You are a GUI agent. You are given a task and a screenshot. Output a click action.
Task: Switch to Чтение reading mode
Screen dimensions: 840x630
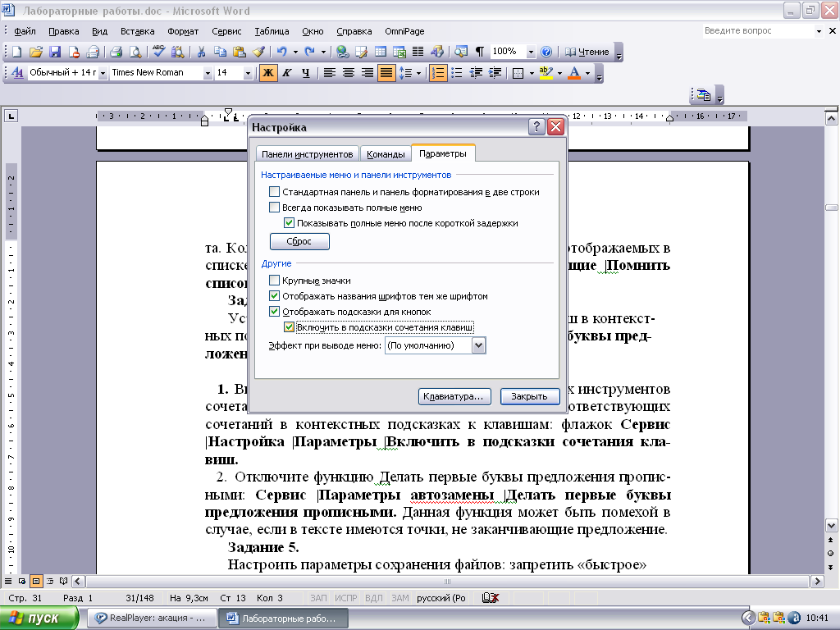[x=587, y=52]
